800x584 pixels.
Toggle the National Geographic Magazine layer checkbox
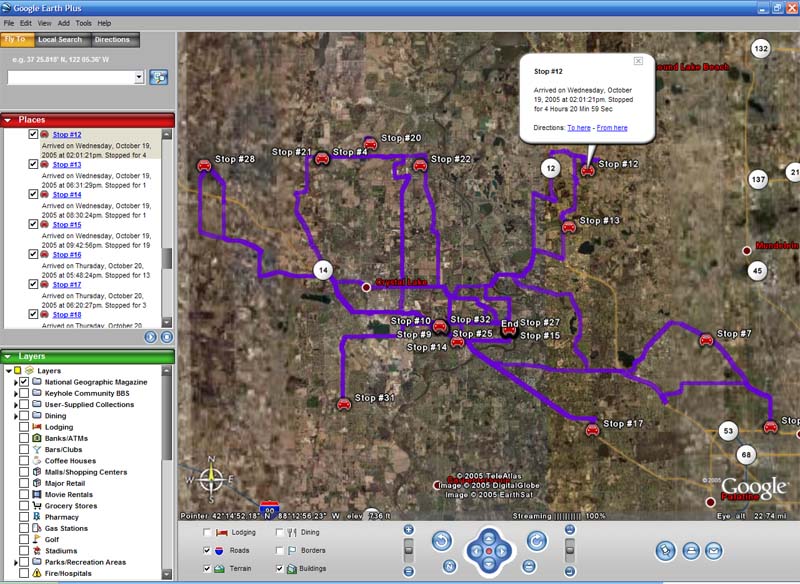click(x=24, y=382)
